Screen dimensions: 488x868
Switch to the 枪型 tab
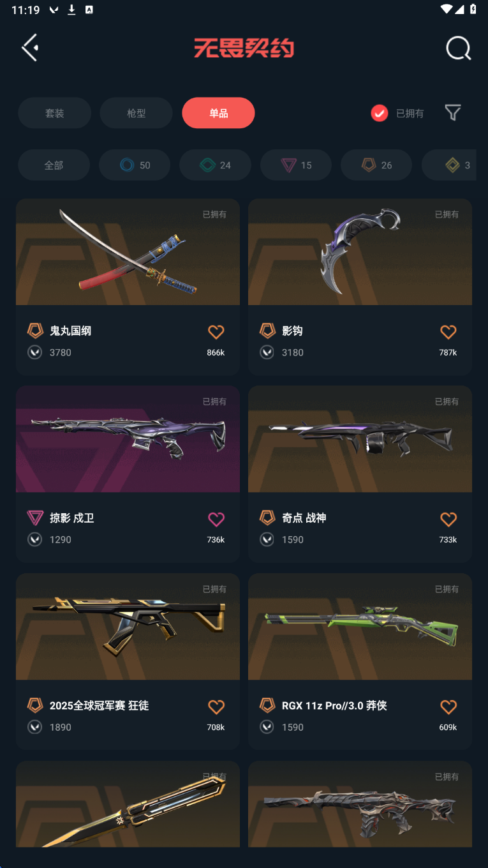point(137,113)
